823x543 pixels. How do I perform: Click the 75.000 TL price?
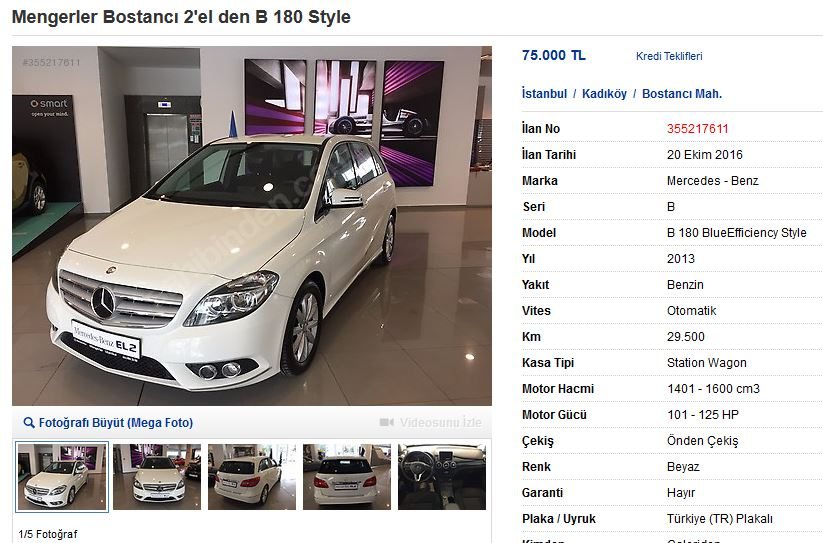tap(554, 55)
